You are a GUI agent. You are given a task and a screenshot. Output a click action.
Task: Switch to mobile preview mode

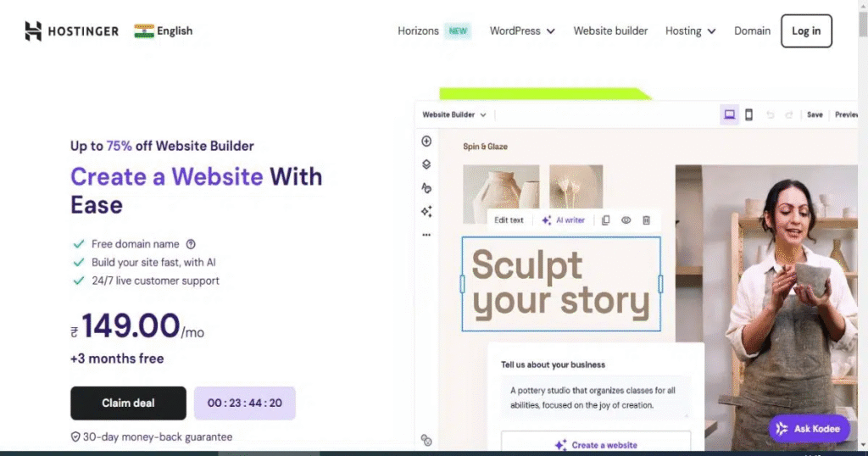[x=748, y=114]
